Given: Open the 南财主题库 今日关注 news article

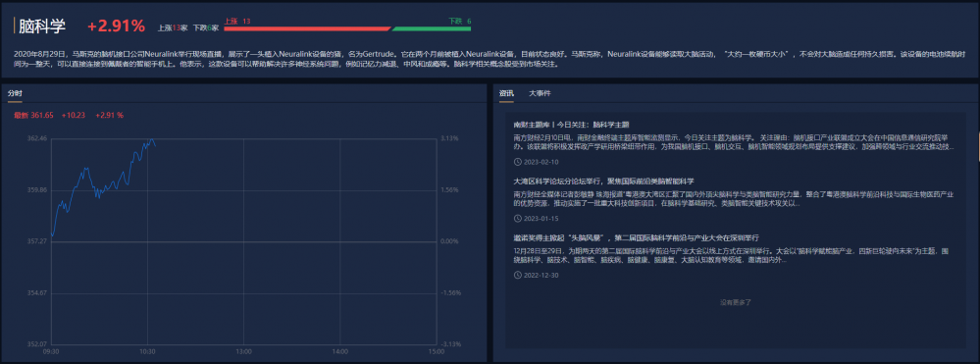Looking at the screenshot, I should point(571,125).
